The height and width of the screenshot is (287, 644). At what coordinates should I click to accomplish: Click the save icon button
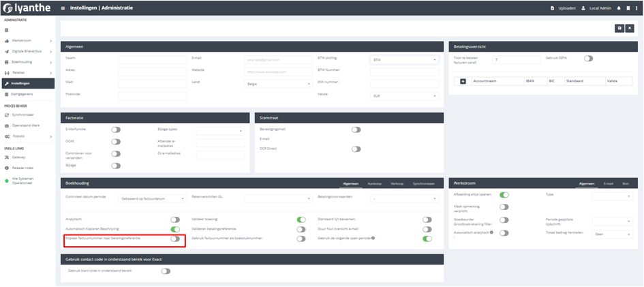coord(619,28)
